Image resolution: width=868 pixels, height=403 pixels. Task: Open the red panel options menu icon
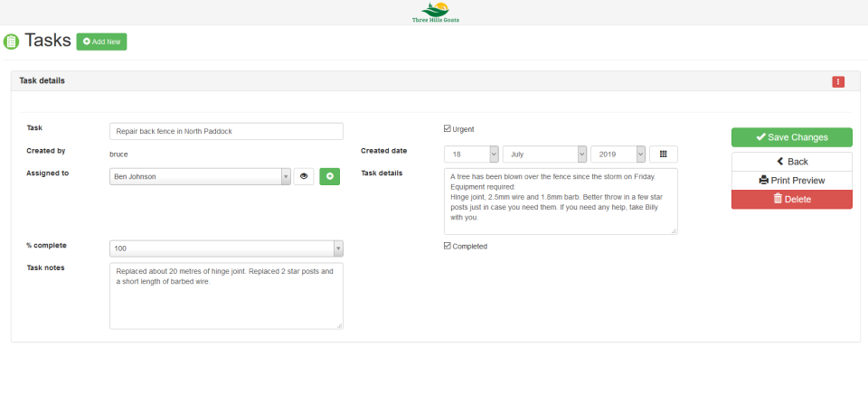[x=838, y=82]
